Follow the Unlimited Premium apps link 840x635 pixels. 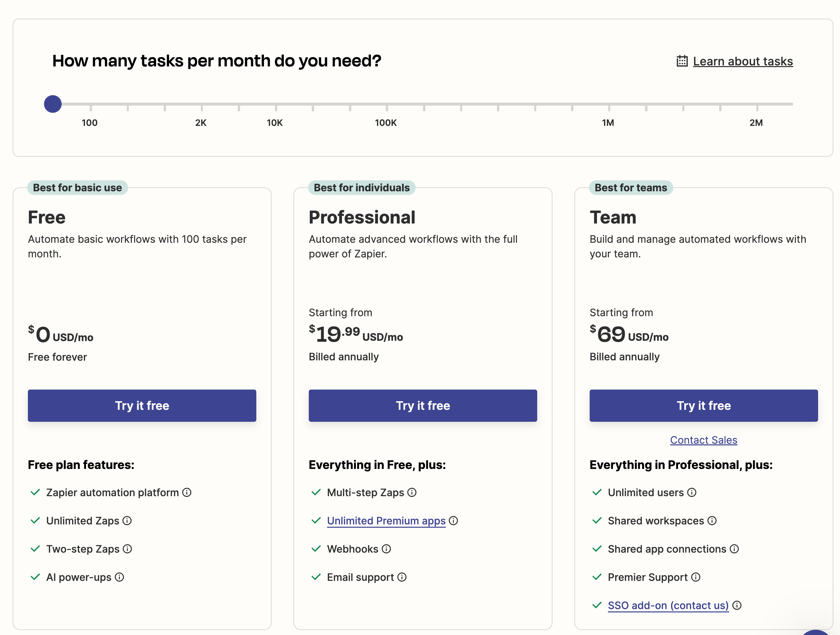[386, 520]
